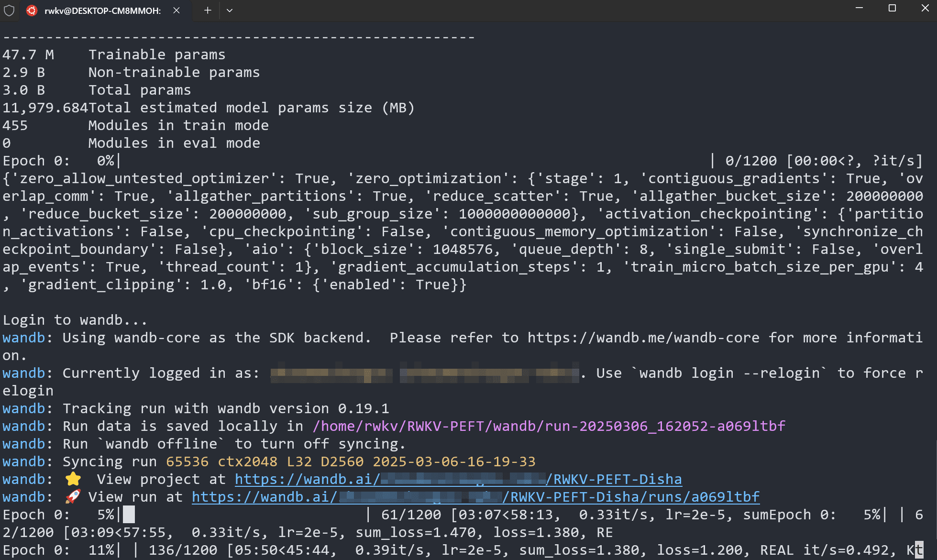This screenshot has height=560, width=937.
Task: Open a new terminal tab with plus button
Action: (208, 10)
